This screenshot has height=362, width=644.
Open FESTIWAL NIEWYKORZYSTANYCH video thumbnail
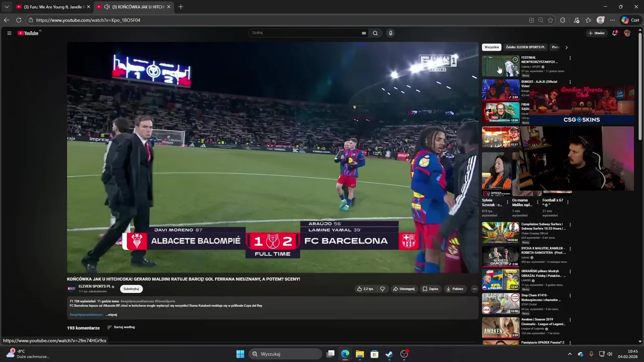[501, 66]
